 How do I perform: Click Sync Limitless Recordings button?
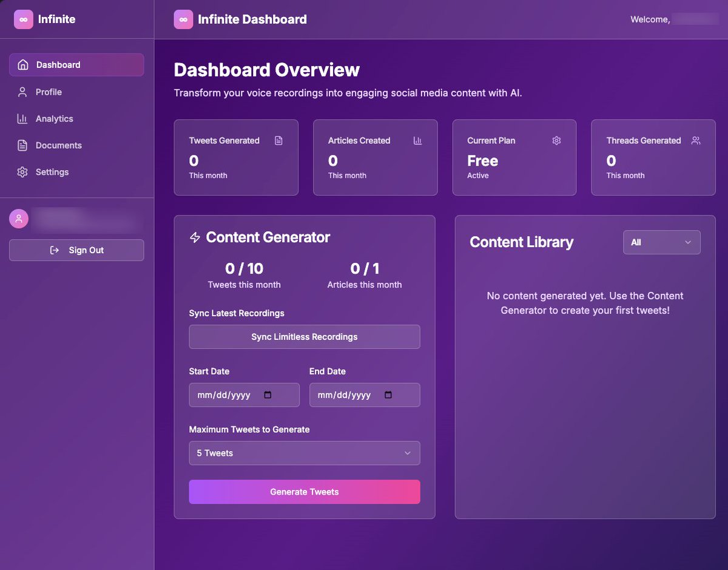coord(305,337)
